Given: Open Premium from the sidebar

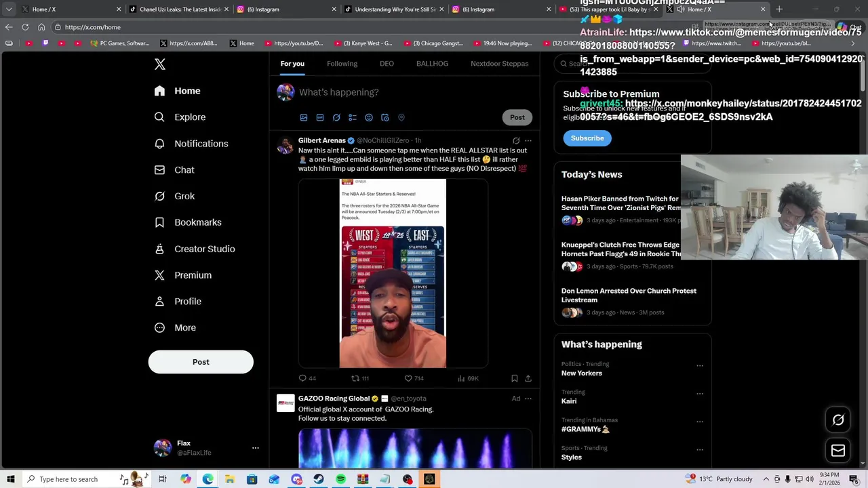Looking at the screenshot, I should click(x=183, y=275).
